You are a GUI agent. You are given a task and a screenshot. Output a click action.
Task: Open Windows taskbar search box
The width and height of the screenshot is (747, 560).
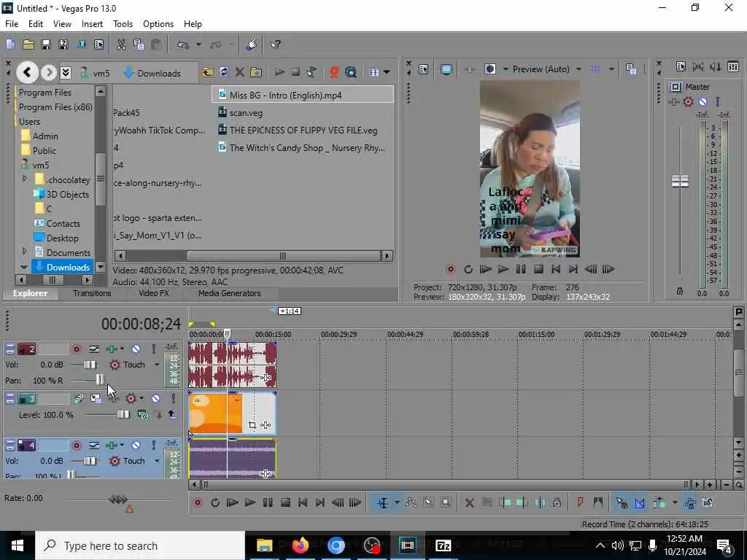140,545
